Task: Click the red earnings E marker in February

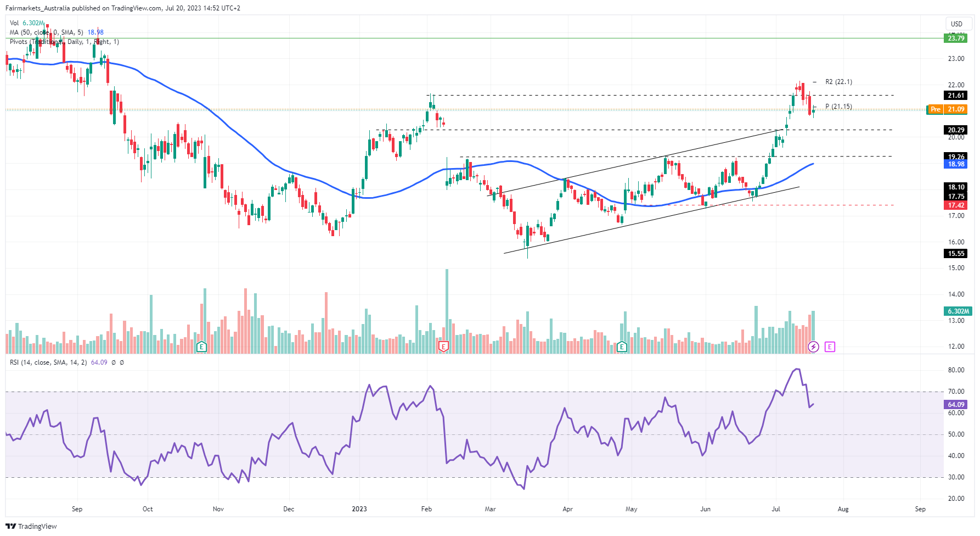Action: pyautogui.click(x=443, y=347)
